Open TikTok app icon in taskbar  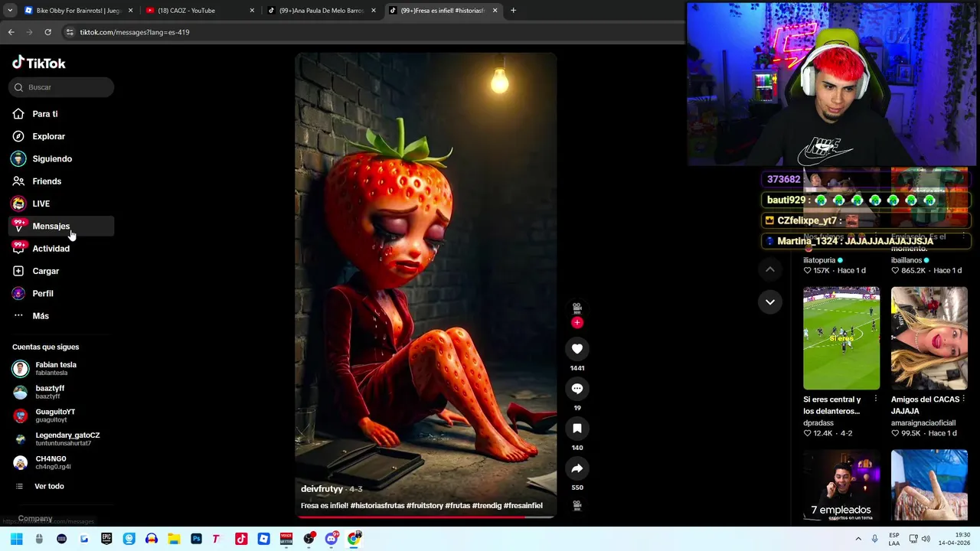pos(241,539)
